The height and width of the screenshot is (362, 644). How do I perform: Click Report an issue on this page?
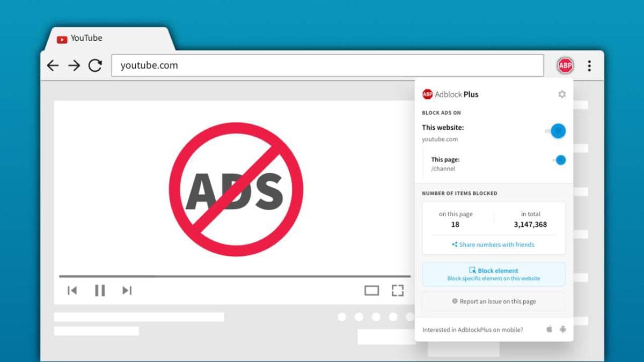coord(494,301)
